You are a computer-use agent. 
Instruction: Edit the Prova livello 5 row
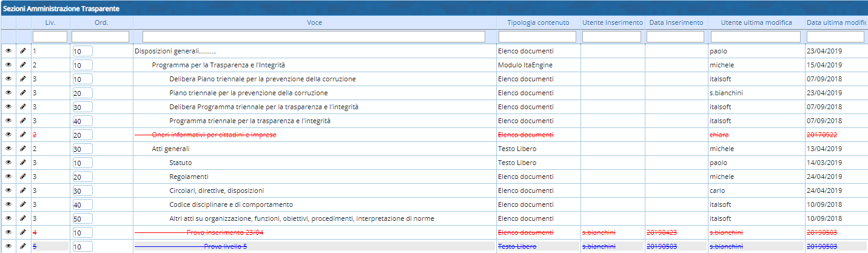23,246
